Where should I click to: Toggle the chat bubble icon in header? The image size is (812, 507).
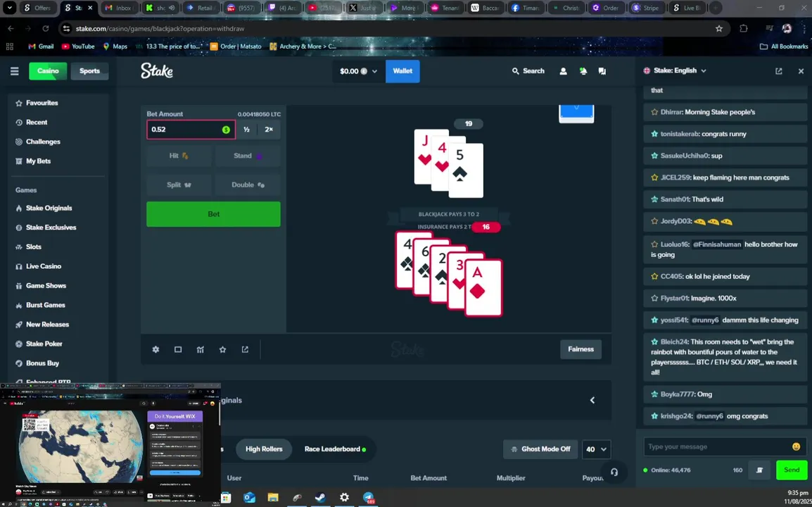point(602,71)
